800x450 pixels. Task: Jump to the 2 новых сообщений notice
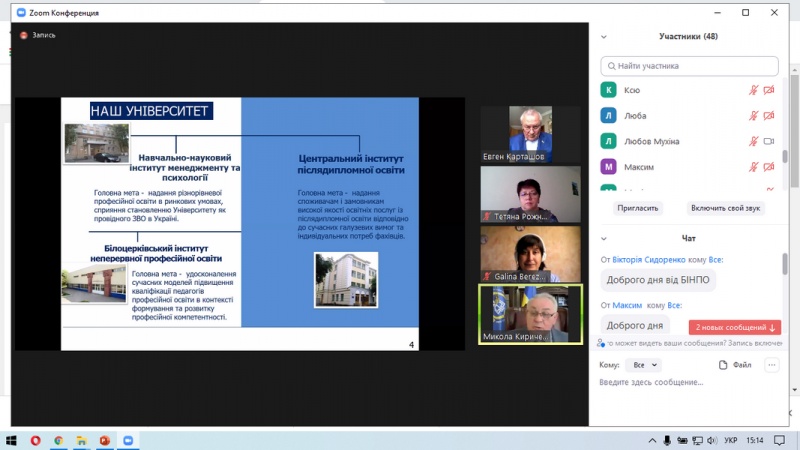point(735,327)
